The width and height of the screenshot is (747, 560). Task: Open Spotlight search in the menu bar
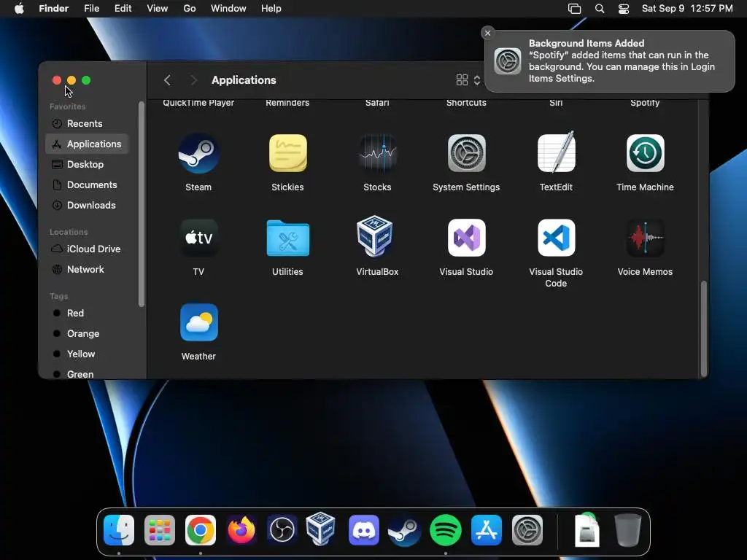600,9
